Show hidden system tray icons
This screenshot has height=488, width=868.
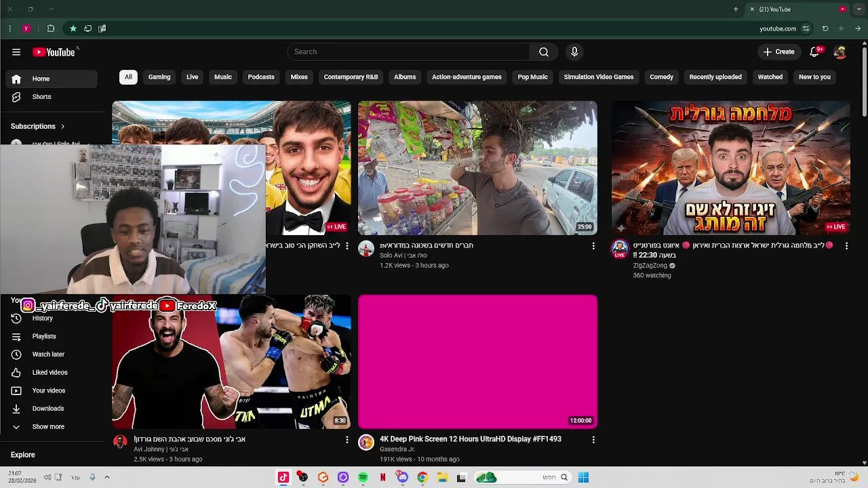(106, 477)
